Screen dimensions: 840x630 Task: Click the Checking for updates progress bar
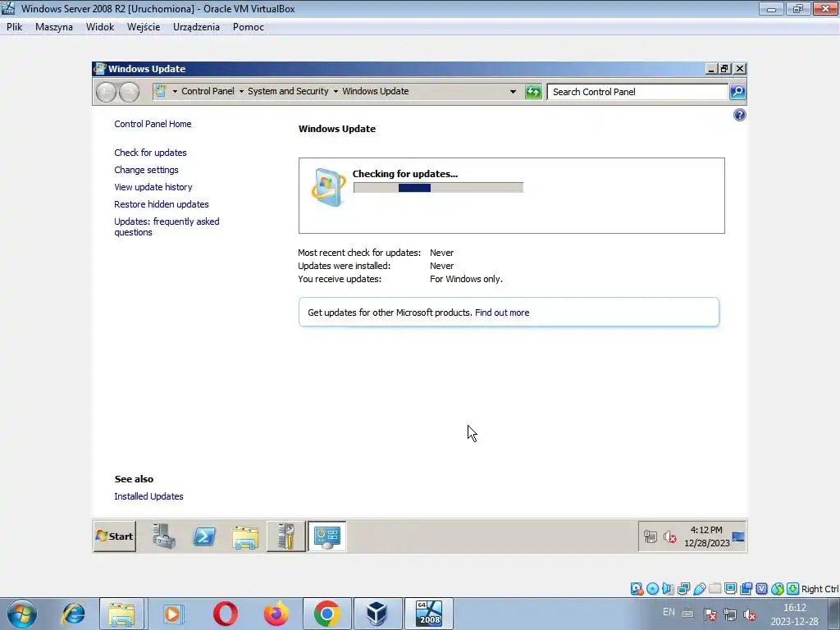[x=438, y=188]
